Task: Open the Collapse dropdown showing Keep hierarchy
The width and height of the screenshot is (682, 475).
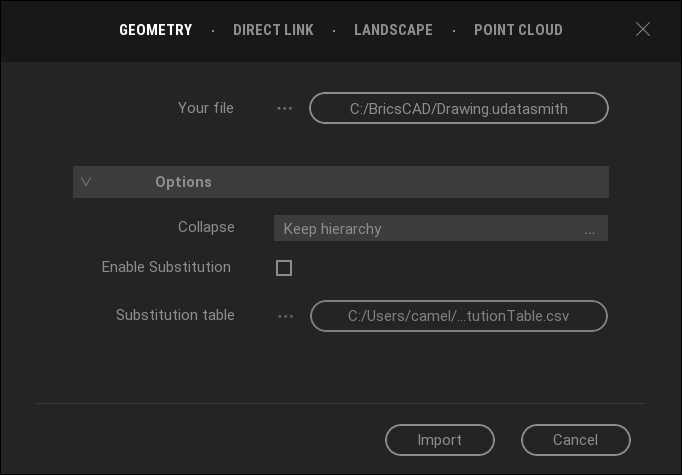Action: click(440, 229)
